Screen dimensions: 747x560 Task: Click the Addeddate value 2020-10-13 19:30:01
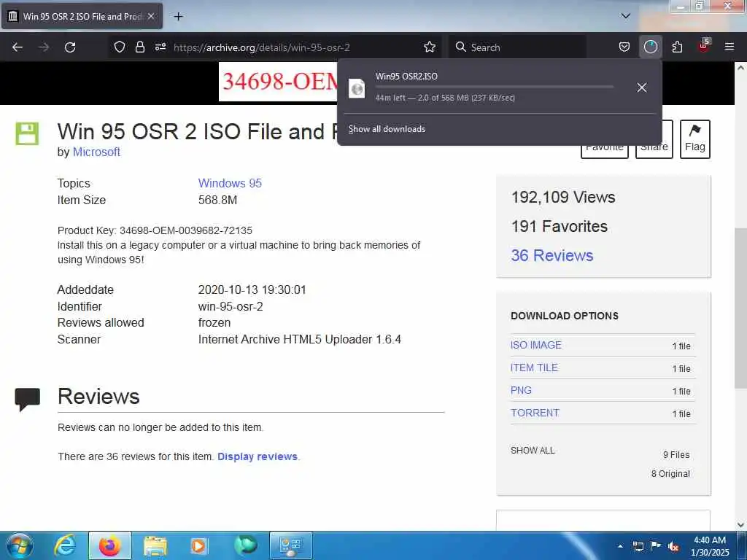pyautogui.click(x=252, y=289)
